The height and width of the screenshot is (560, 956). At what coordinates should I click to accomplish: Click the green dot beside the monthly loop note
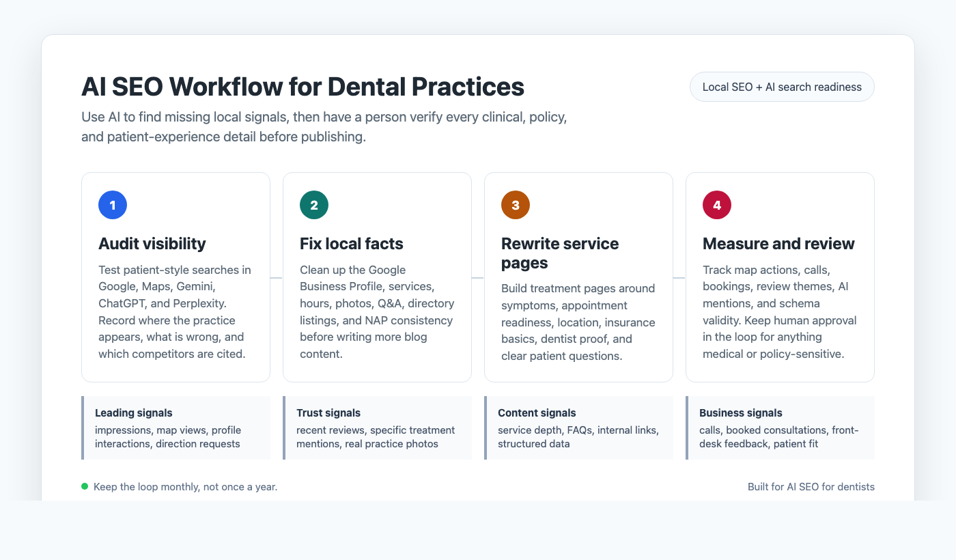pos(85,486)
